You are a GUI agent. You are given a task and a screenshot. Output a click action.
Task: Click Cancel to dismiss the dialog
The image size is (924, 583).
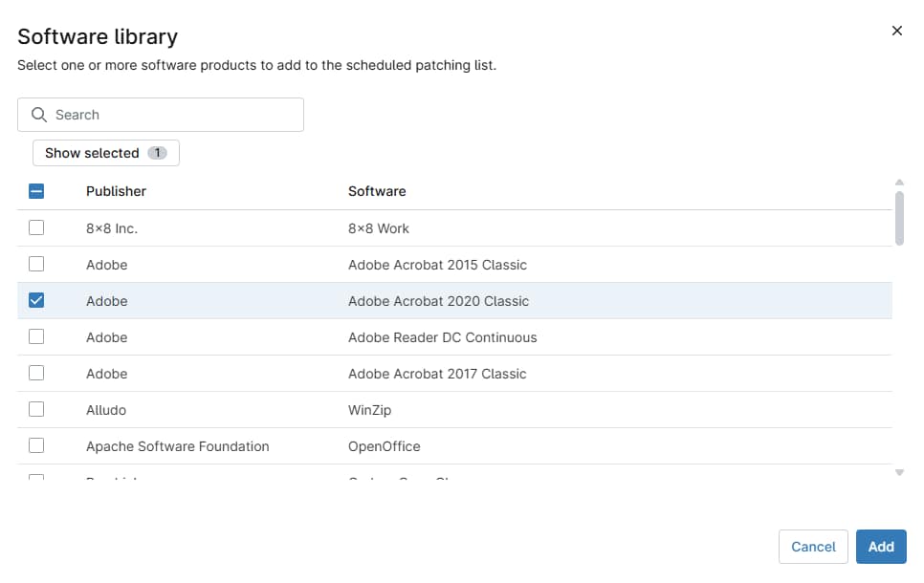[x=813, y=547]
